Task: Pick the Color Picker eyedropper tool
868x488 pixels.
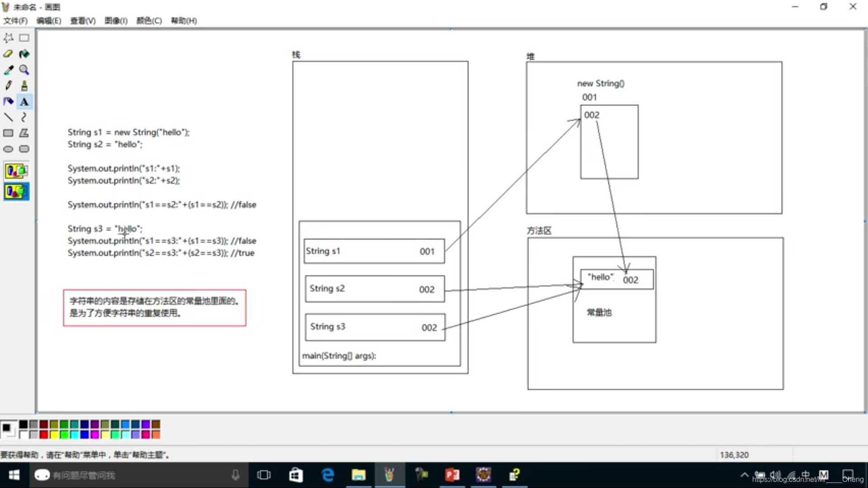Action: point(9,70)
